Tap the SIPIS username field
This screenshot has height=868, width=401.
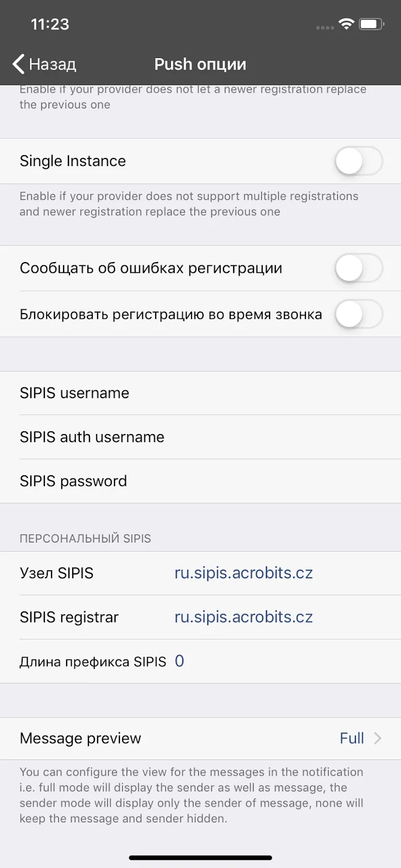[200, 393]
